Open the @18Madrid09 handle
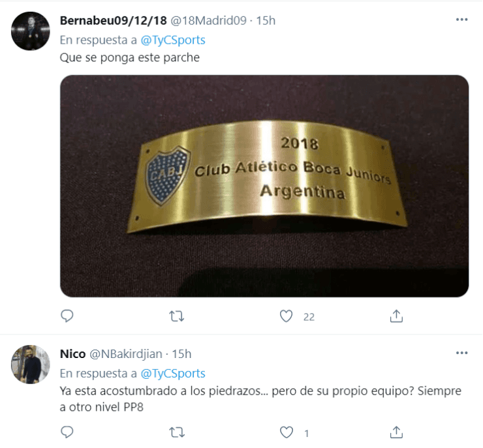Screen dimensions: 483x448 click(209, 21)
